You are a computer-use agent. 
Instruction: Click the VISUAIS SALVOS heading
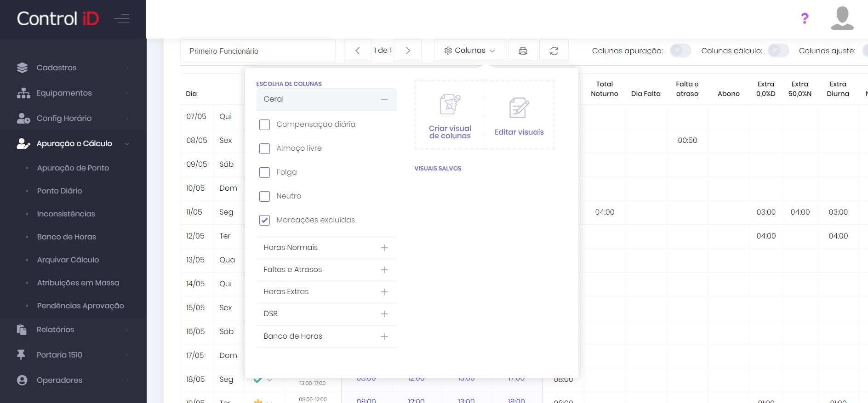pos(438,169)
